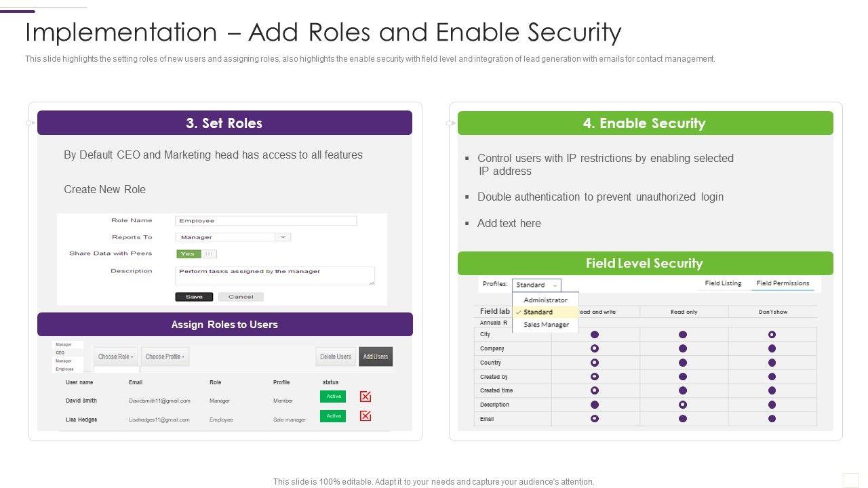Click the Delete Users button
This screenshot has width=868, height=488.
(x=336, y=357)
